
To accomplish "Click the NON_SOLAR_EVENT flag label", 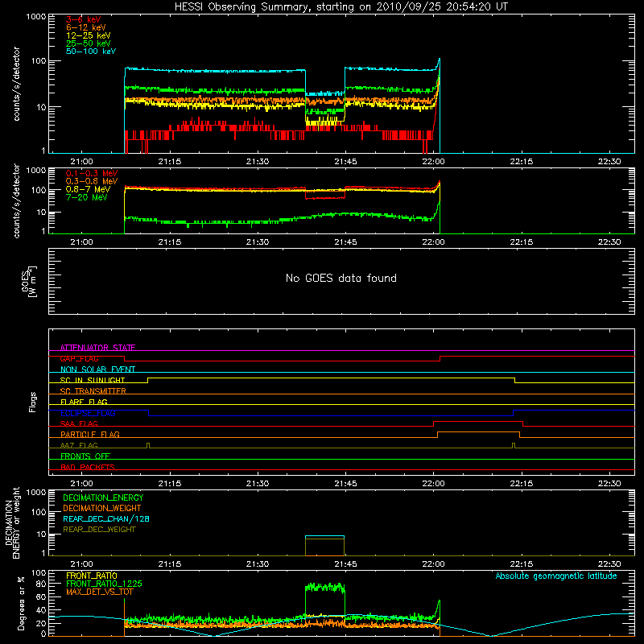I will 97,369.
